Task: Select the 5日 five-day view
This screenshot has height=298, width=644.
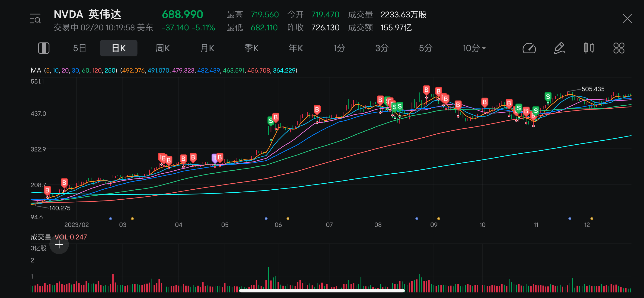Action: point(80,48)
